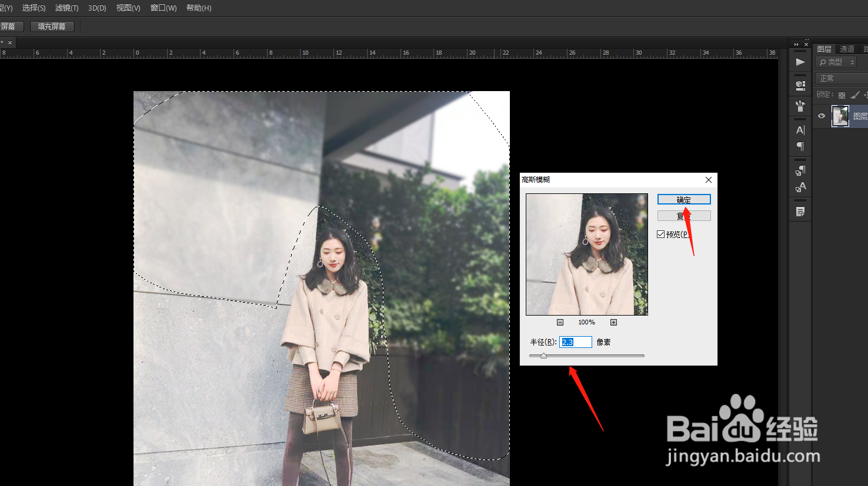Close the collapsed icon panel dock
Screen dimensions: 868x486
tap(806, 44)
